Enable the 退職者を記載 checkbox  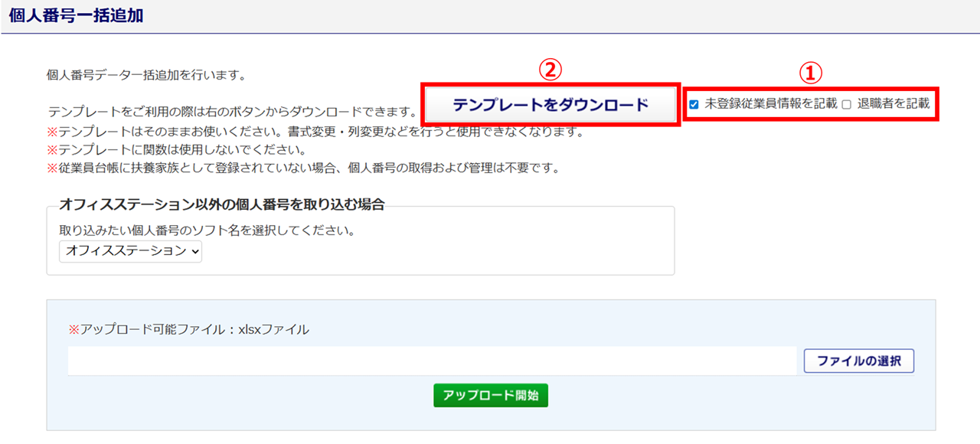(847, 104)
